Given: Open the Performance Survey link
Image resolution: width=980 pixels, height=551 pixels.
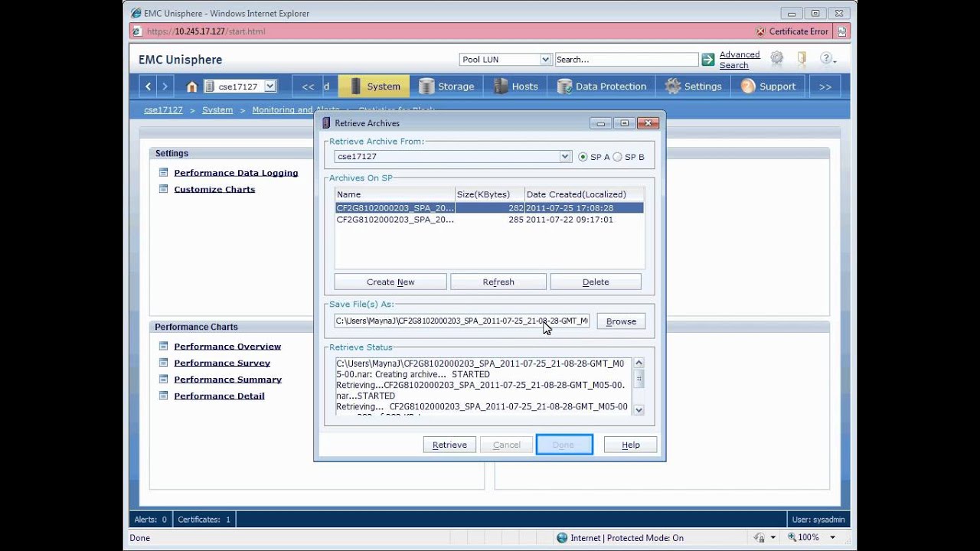Looking at the screenshot, I should (x=222, y=363).
